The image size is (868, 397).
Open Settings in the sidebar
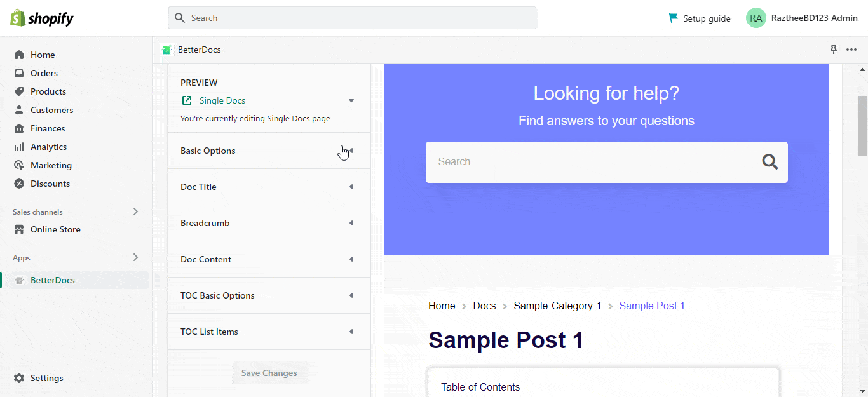(x=47, y=378)
